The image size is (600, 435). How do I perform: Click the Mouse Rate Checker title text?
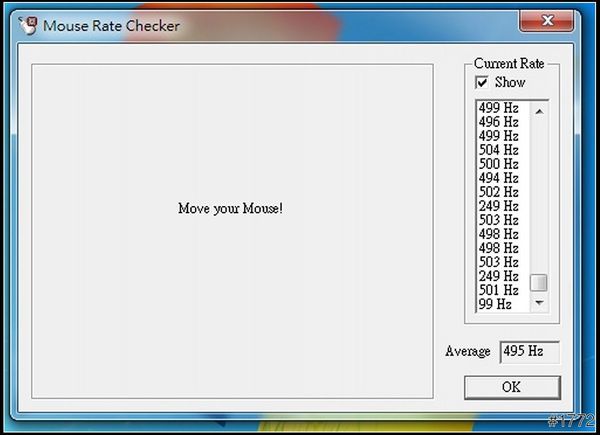111,26
